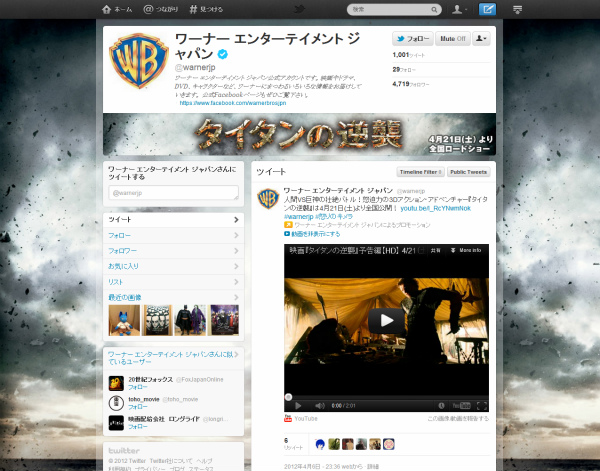Select リスト in the sidebar menu
The width and height of the screenshot is (600, 471).
point(173,282)
